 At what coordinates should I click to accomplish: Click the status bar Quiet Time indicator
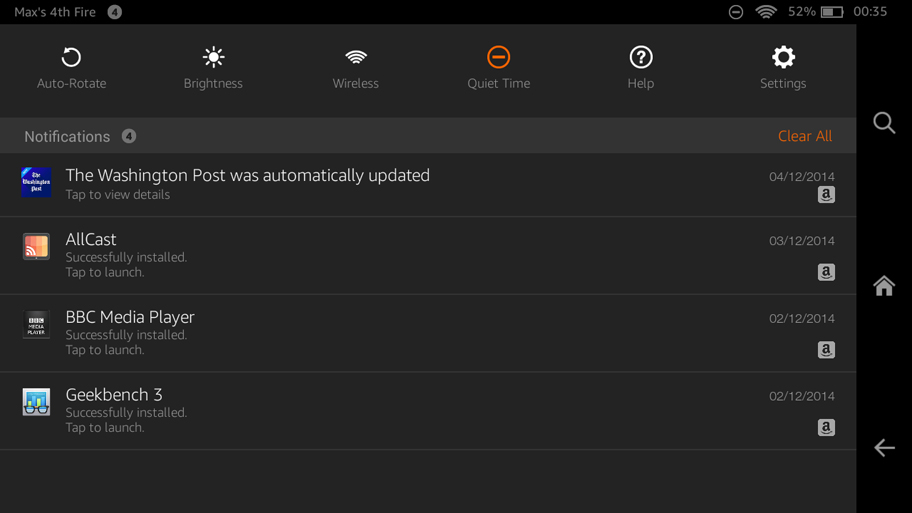coord(736,12)
